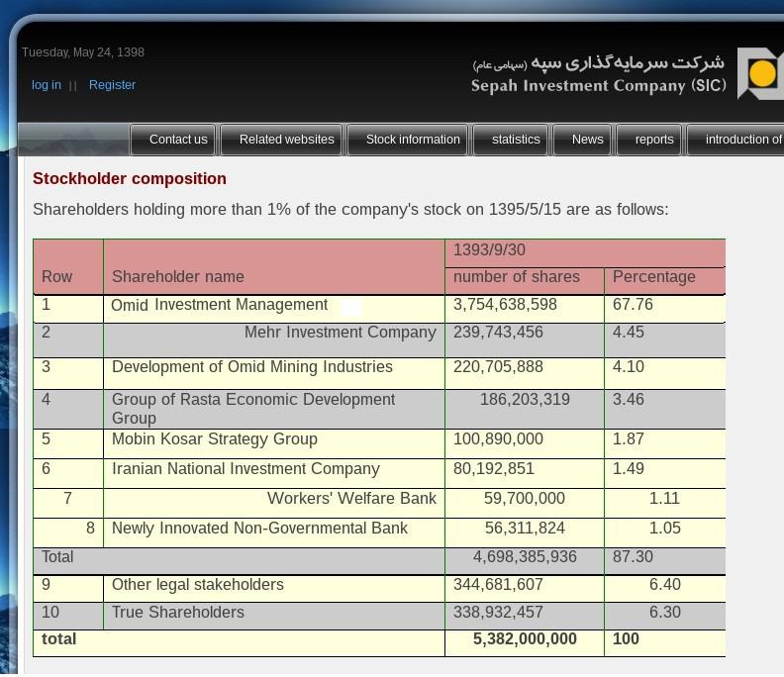The width and height of the screenshot is (784, 677).
Task: Click subtotal percentage 87.30
Action: click(633, 556)
